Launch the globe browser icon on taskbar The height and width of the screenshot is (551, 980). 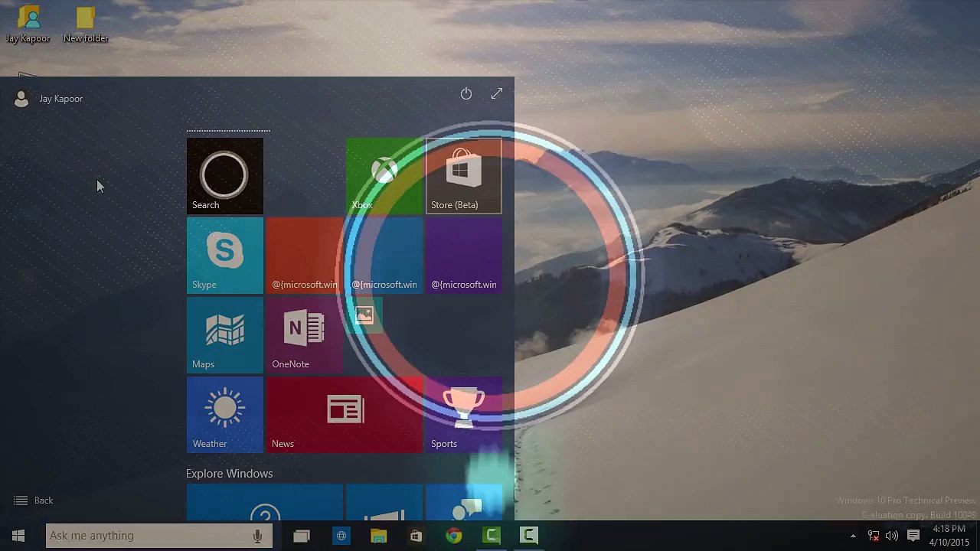coord(341,536)
